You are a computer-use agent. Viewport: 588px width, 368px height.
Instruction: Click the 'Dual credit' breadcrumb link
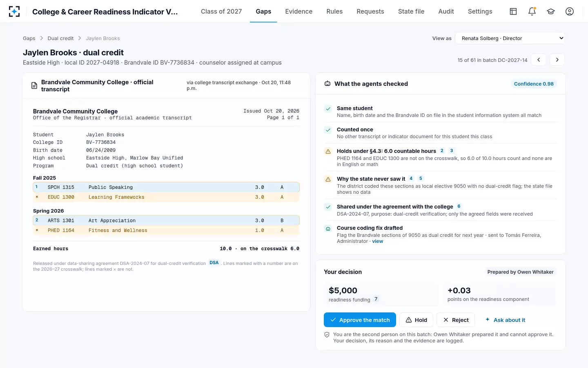tap(60, 38)
